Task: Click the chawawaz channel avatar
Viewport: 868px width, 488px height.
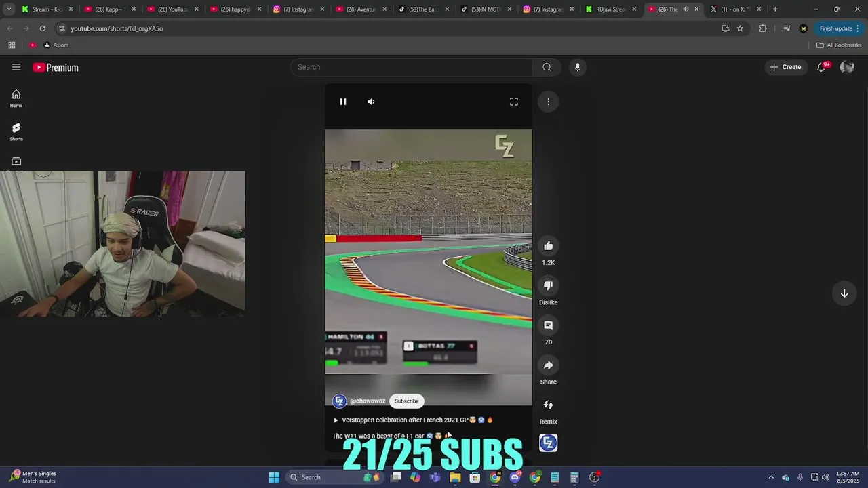Action: pyautogui.click(x=340, y=401)
